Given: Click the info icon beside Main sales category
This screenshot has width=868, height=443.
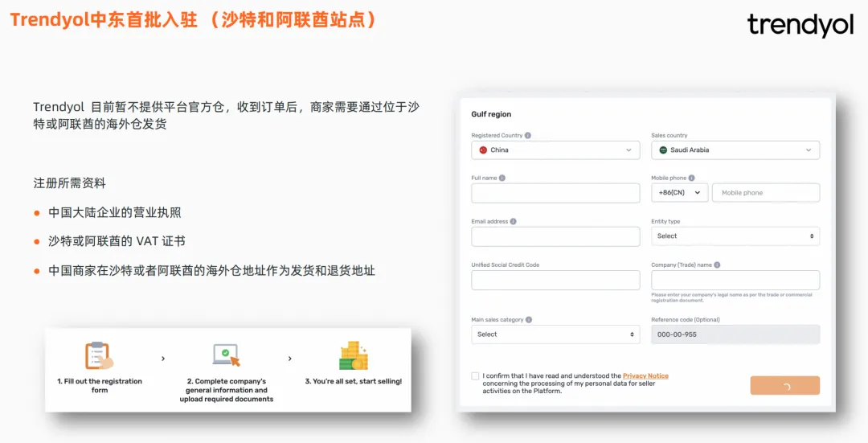Looking at the screenshot, I should (529, 319).
